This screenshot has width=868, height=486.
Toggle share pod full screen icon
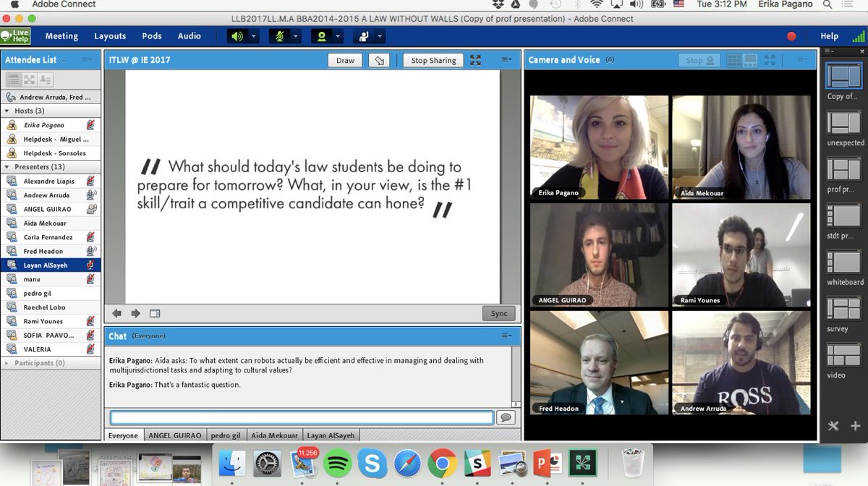point(475,60)
